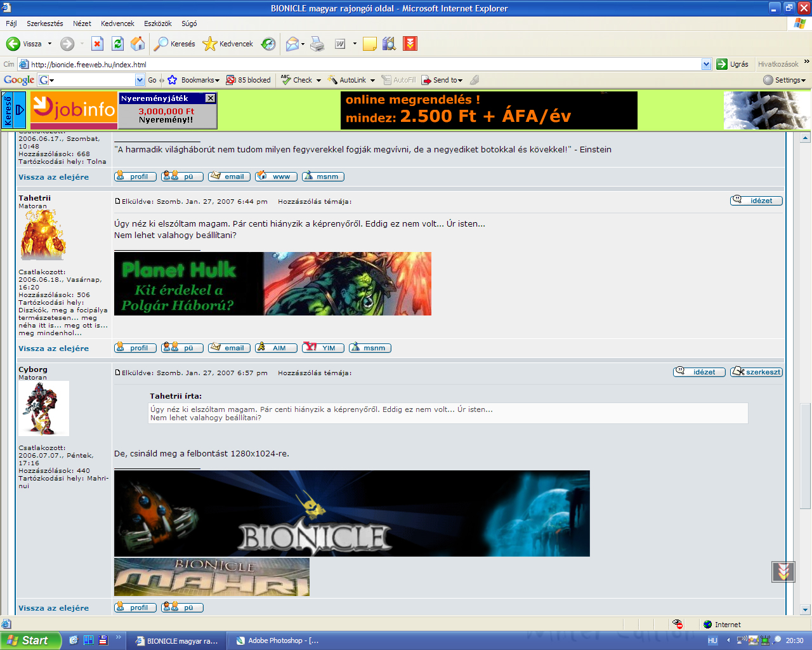Open the Szerkesztés menu
Viewport: 812px width, 650px height.
43,23
